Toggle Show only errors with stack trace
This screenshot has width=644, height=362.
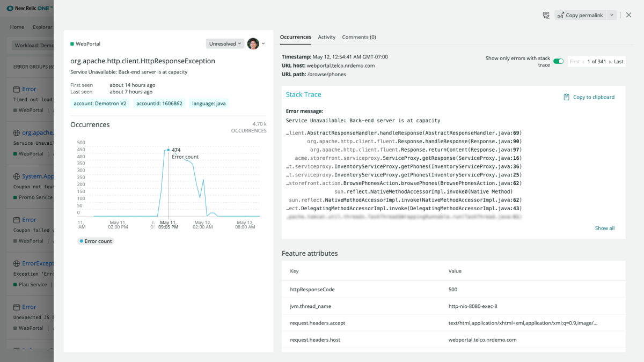click(559, 62)
